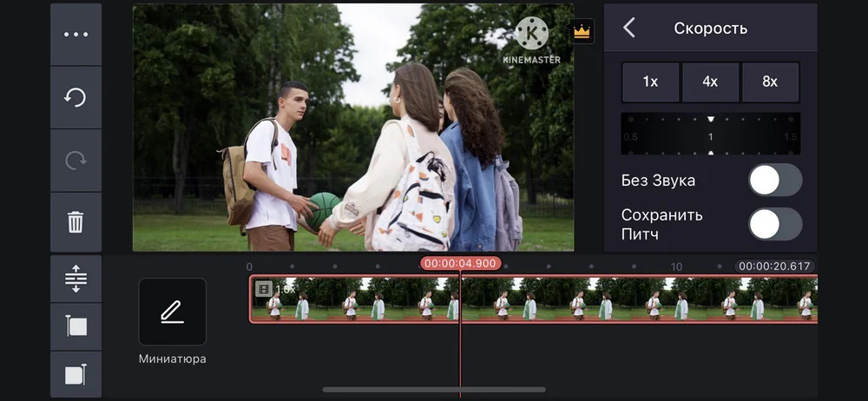Select 8x speed preset
This screenshot has height=401, width=868.
click(x=770, y=82)
